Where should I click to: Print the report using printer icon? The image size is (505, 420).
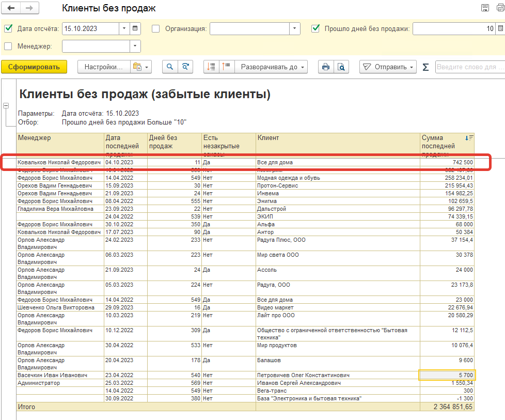click(x=326, y=67)
